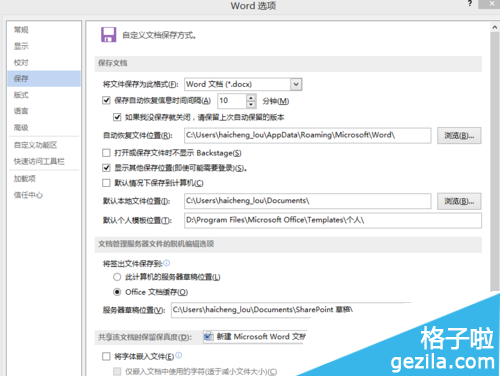The image size is (500, 376).
Task: Enable embed fonts in file checkbox
Action: (x=106, y=356)
